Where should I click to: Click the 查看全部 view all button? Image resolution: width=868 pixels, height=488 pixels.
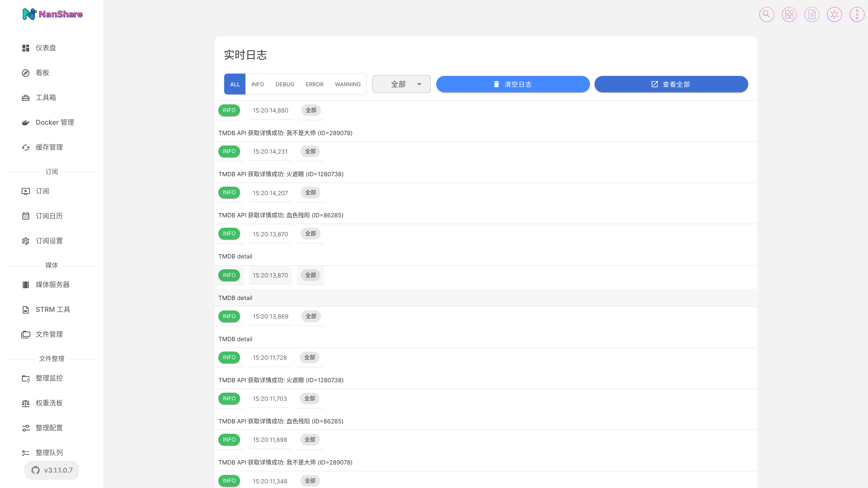coord(671,84)
